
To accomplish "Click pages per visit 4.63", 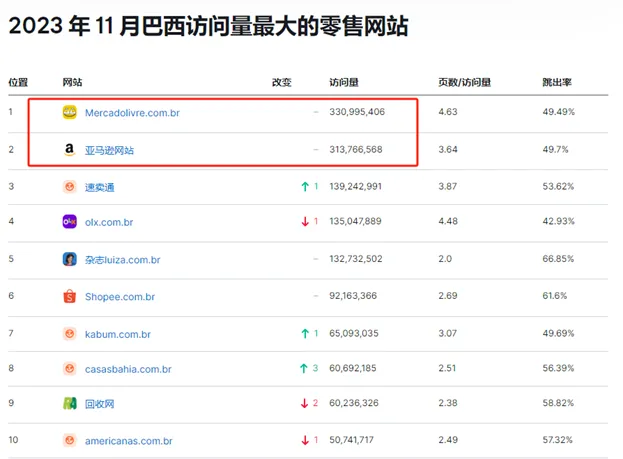I will pos(448,112).
